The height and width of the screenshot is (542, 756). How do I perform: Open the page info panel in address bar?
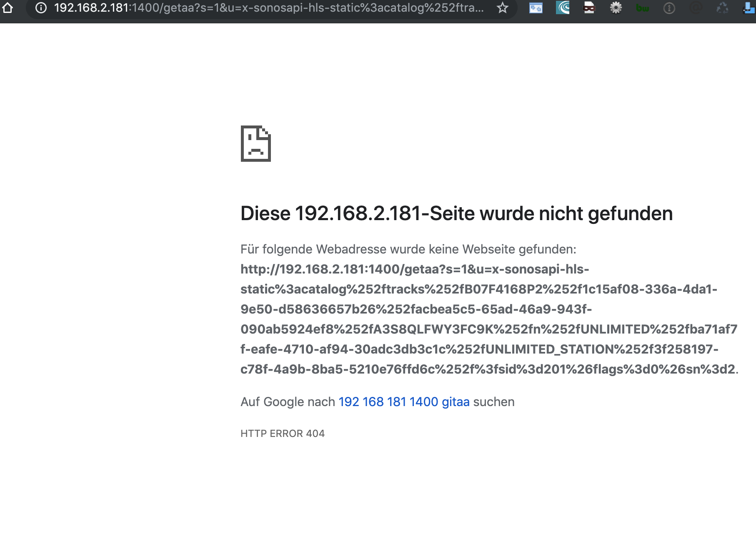40,7
